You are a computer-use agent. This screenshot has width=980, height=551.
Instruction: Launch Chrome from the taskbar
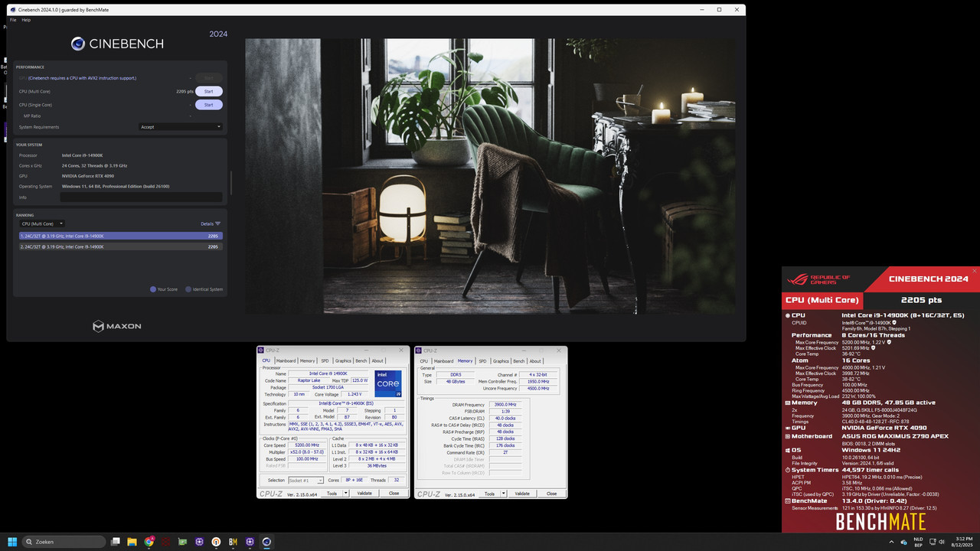click(x=149, y=542)
